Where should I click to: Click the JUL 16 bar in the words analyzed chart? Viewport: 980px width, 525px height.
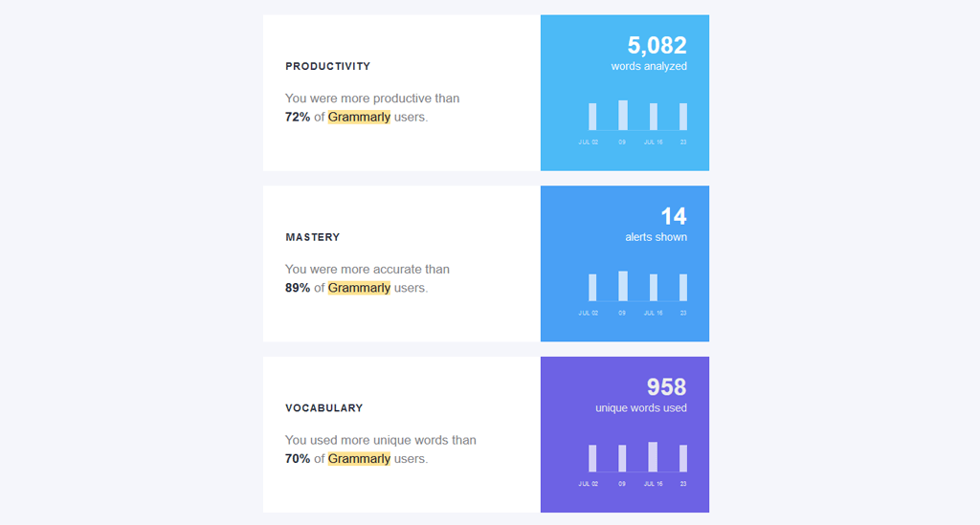[654, 117]
